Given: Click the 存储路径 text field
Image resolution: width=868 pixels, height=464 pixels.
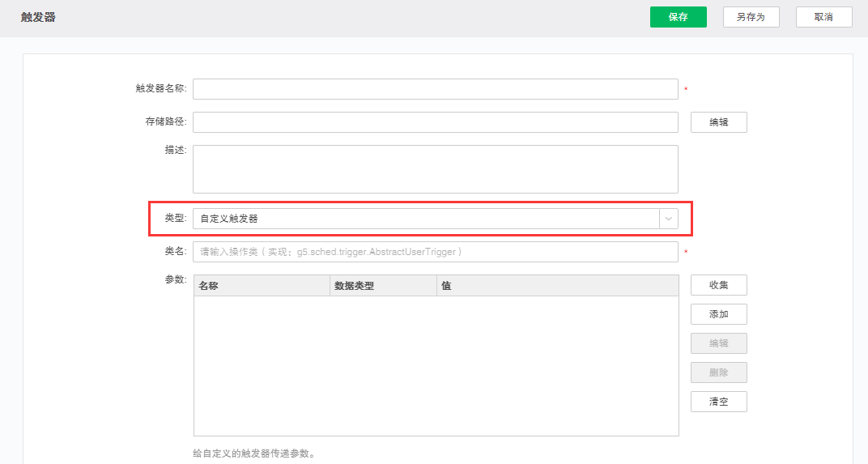Looking at the screenshot, I should pos(435,122).
